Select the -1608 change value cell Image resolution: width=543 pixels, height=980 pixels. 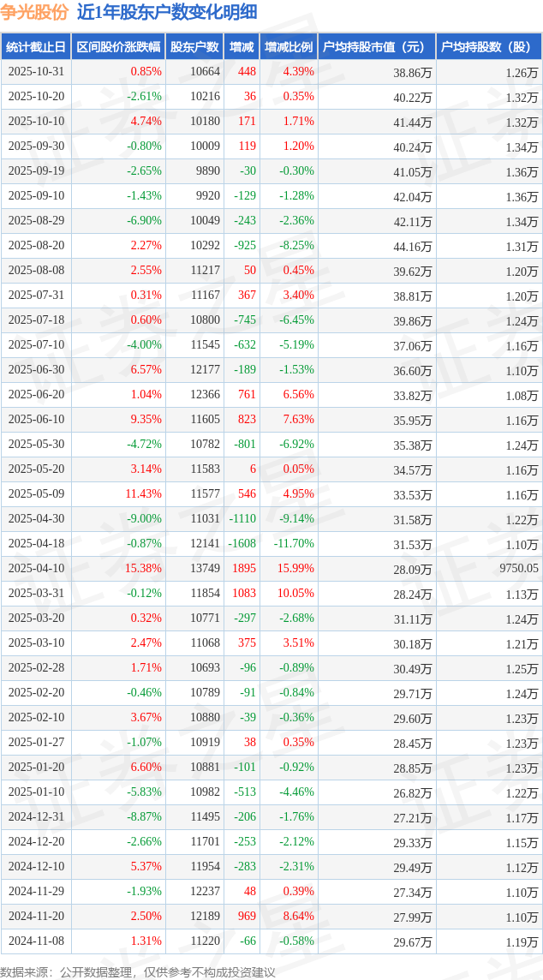(242, 544)
